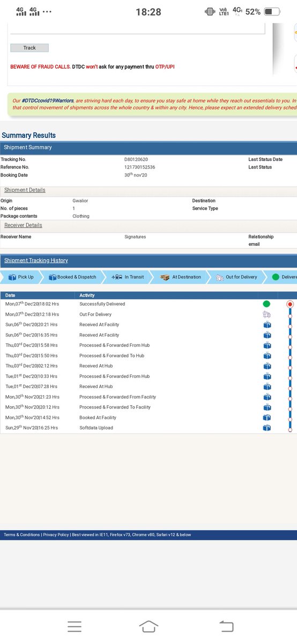297x644 pixels.
Task: Click the origin value Gwalior
Action: (x=80, y=200)
